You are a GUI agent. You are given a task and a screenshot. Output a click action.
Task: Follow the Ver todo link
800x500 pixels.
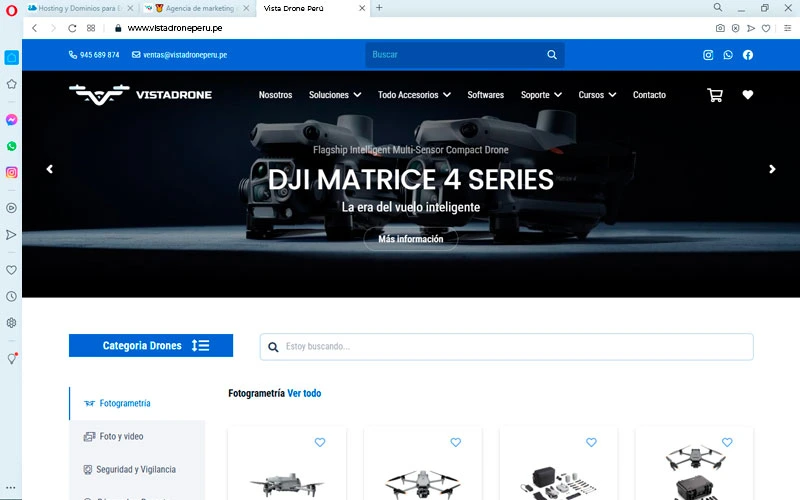pos(304,394)
